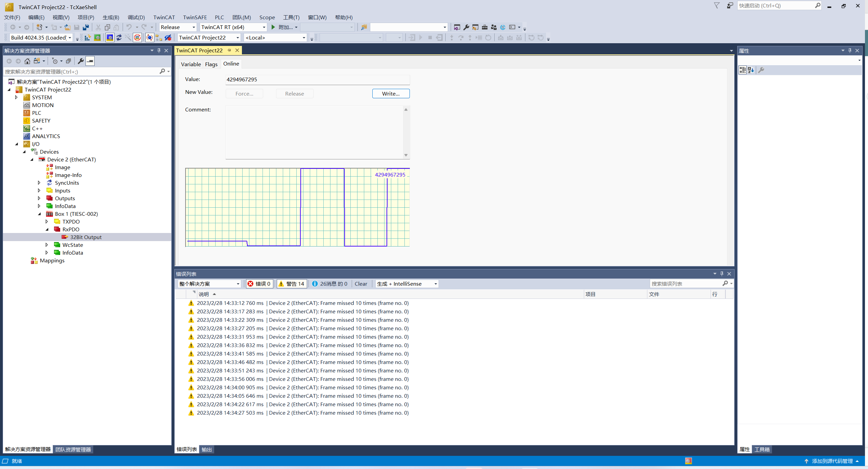Viewport: 868px width, 469px height.
Task: Click the green Restart TwinCAT Run Mode icon
Action: coord(97,38)
